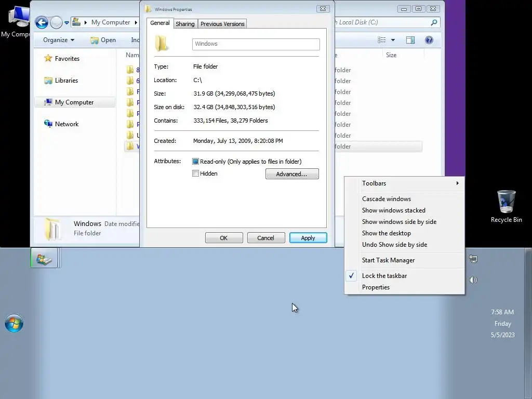532x399 pixels.
Task: Click the Forward arrow in Explorer
Action: coord(56,23)
